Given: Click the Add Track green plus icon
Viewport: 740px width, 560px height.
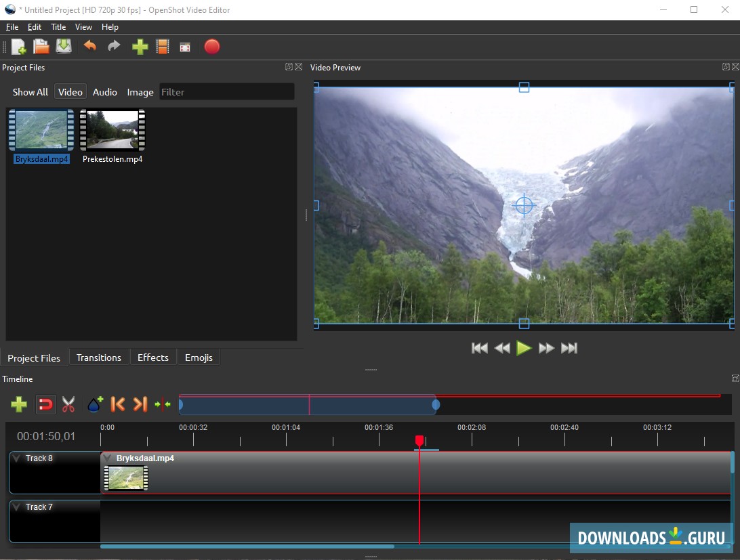Looking at the screenshot, I should [19, 405].
